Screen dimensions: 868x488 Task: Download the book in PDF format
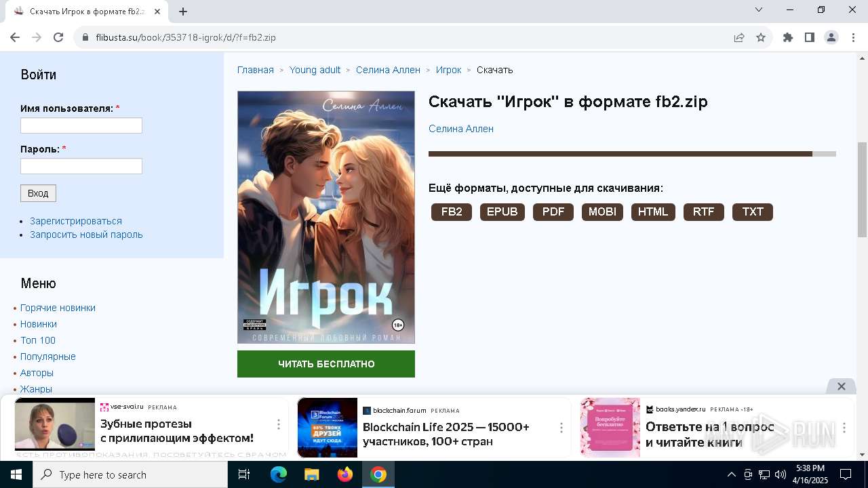[x=553, y=212]
